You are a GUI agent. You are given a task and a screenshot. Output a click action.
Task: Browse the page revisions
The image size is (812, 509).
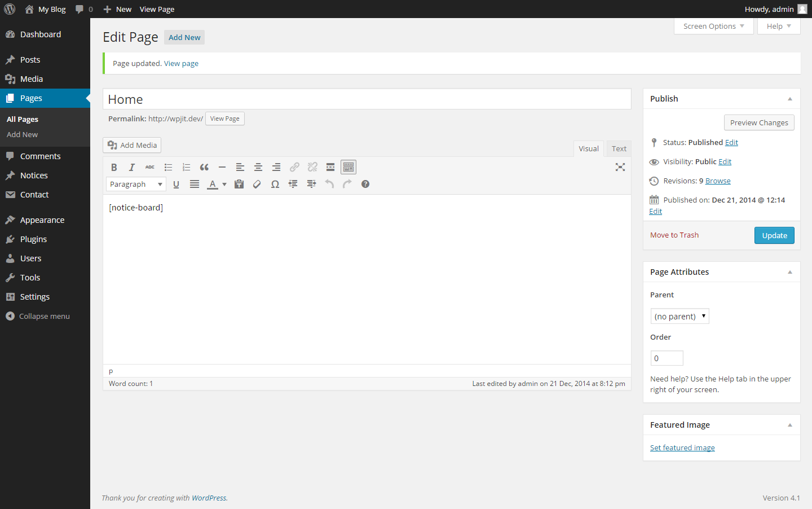point(718,181)
